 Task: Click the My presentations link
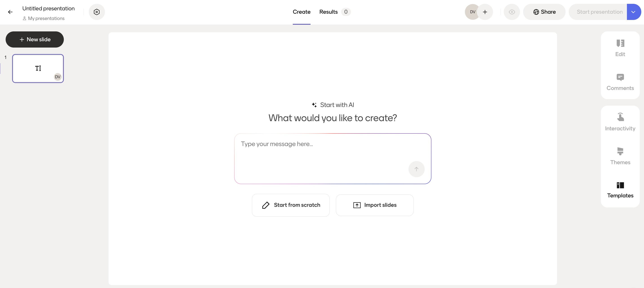click(x=46, y=18)
